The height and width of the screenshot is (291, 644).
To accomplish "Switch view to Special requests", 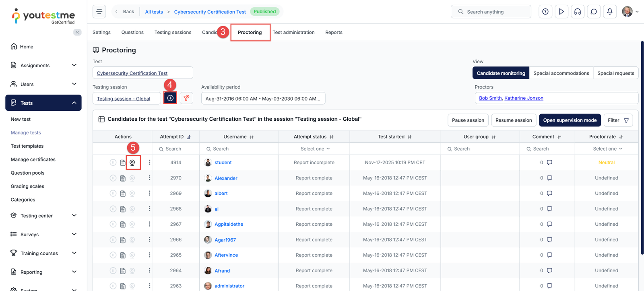I will pyautogui.click(x=615, y=73).
